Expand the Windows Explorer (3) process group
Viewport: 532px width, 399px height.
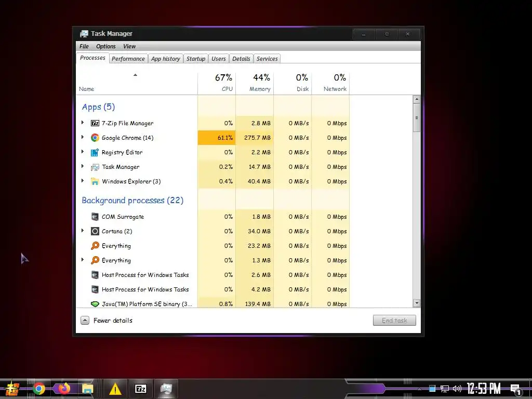(83, 181)
